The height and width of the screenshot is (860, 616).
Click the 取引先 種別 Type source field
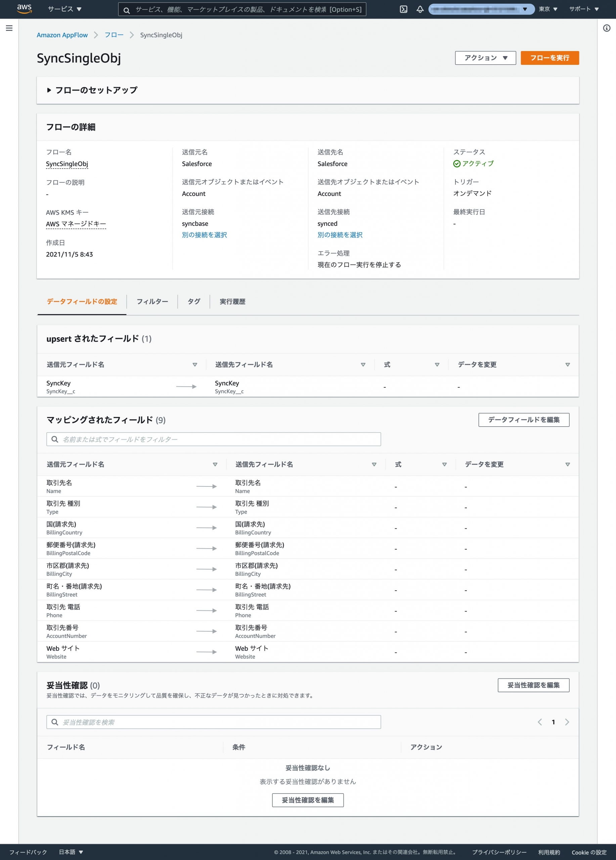pyautogui.click(x=63, y=507)
